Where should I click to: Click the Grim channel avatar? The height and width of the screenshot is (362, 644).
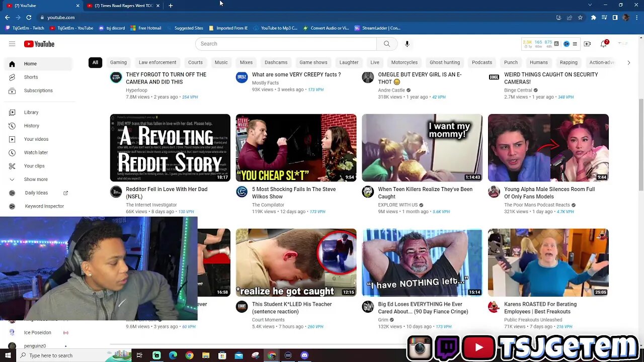coord(368,307)
